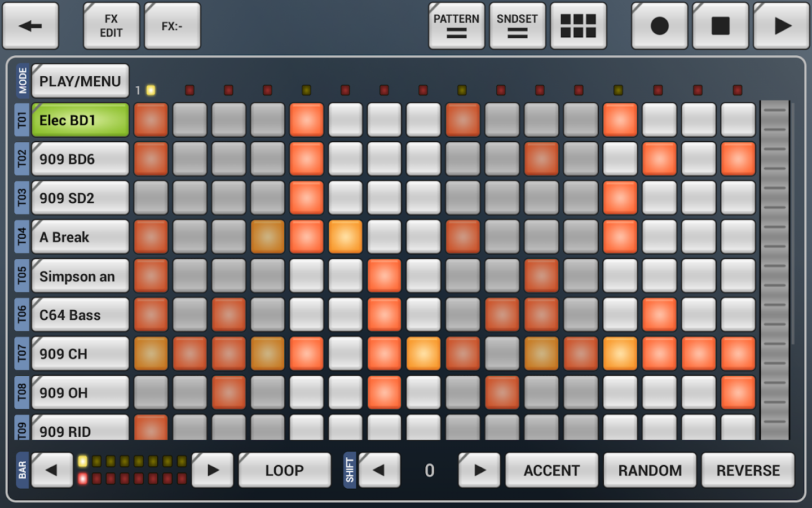Select the 909 CH track
Image resolution: width=812 pixels, height=508 pixels.
pyautogui.click(x=80, y=354)
